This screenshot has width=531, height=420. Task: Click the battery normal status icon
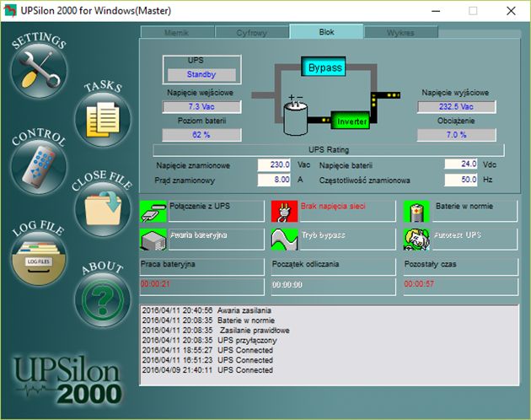[416, 211]
